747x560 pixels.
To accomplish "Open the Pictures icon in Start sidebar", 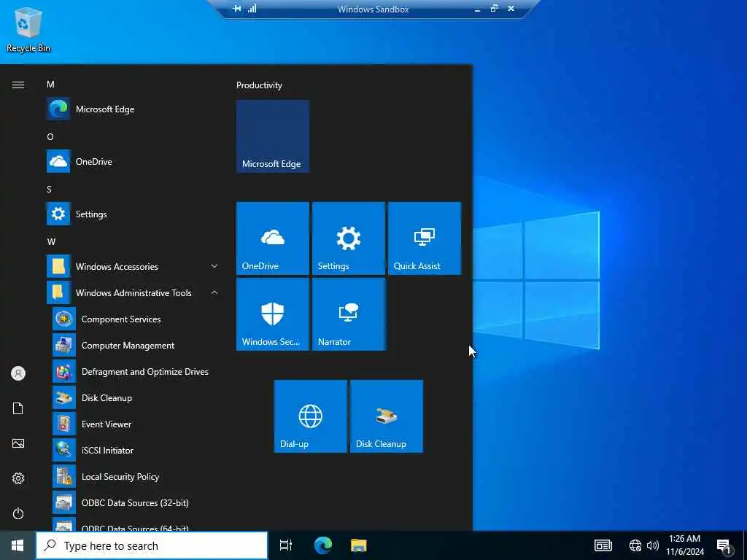I will tap(18, 443).
